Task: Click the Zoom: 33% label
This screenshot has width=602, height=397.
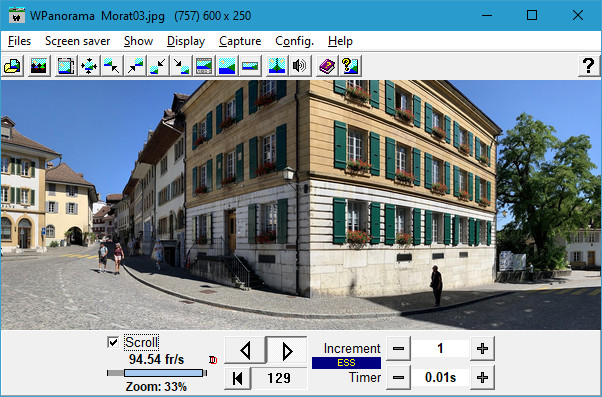Action: coord(156,386)
